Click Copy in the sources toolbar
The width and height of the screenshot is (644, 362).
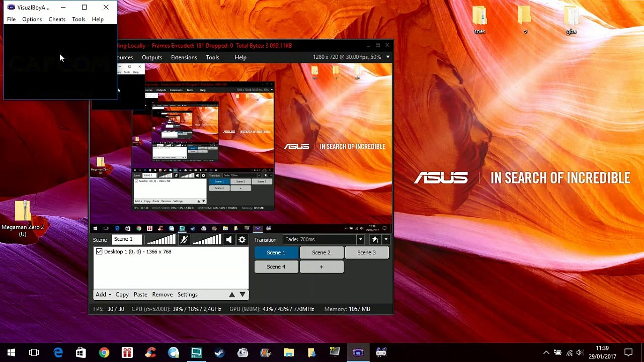pyautogui.click(x=122, y=295)
